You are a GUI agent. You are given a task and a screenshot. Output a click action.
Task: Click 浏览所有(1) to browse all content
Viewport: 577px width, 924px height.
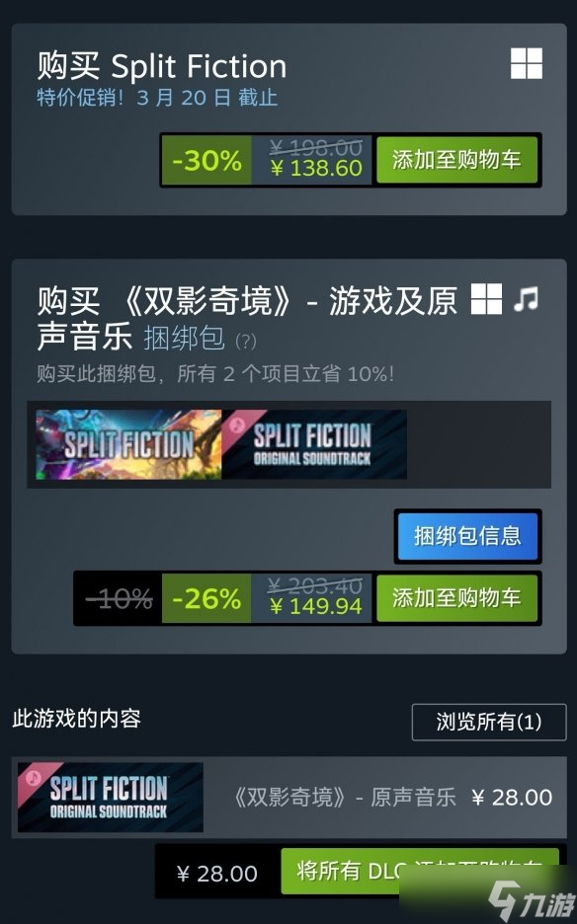pos(488,722)
